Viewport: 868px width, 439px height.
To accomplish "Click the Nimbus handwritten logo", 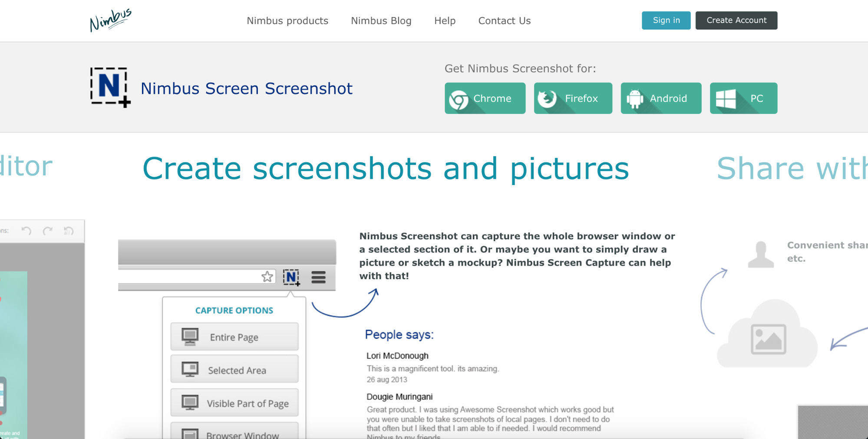I will pyautogui.click(x=110, y=20).
